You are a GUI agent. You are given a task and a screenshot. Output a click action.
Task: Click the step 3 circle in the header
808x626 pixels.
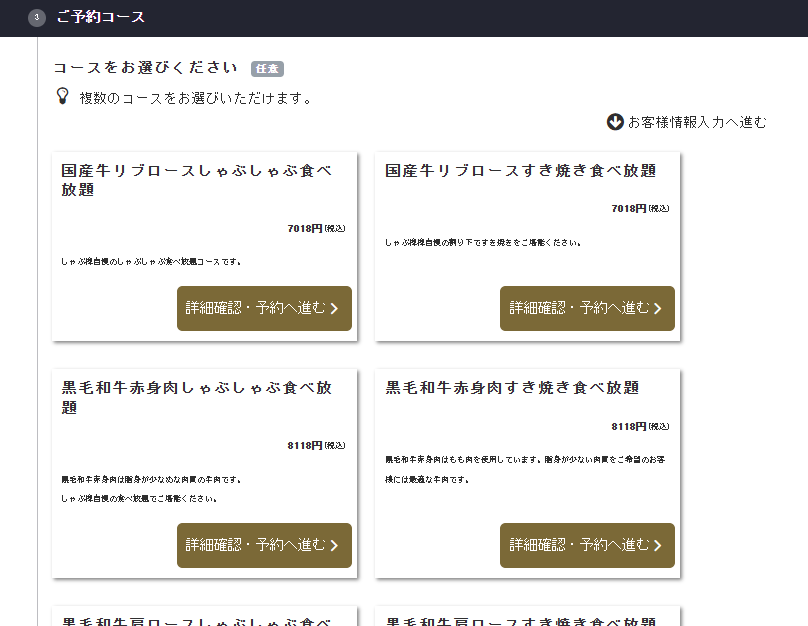37,17
